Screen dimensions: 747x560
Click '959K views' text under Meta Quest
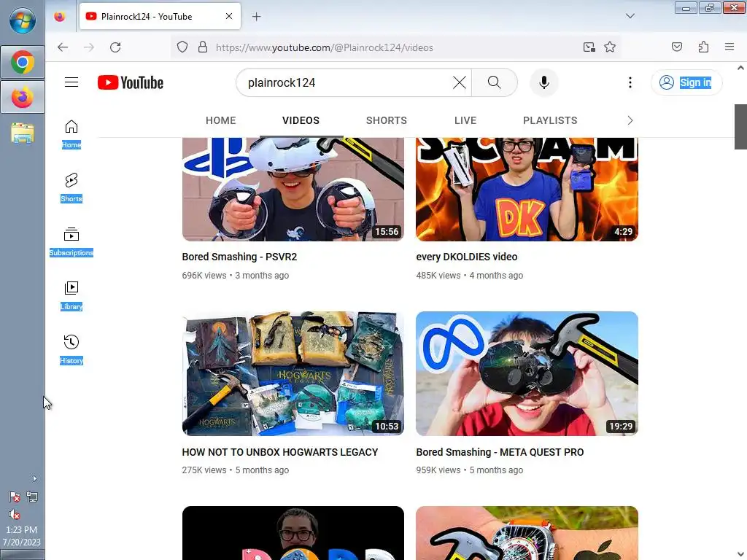(x=438, y=470)
